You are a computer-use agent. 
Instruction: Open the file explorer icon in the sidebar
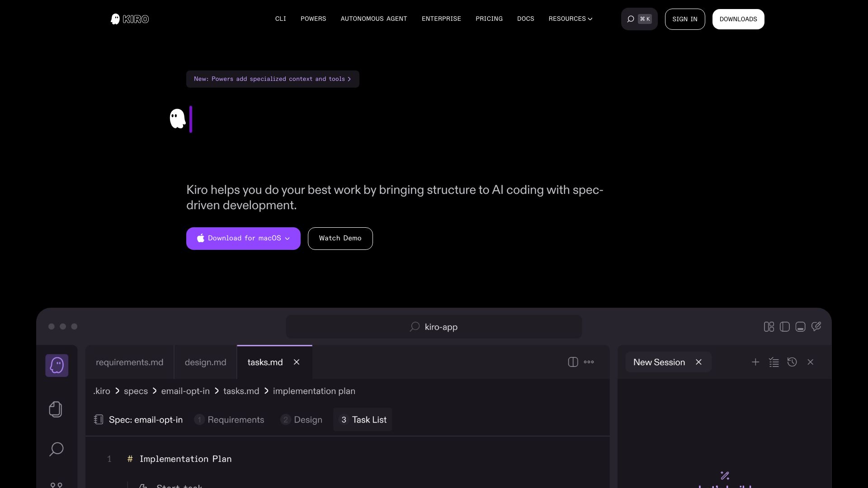click(56, 410)
